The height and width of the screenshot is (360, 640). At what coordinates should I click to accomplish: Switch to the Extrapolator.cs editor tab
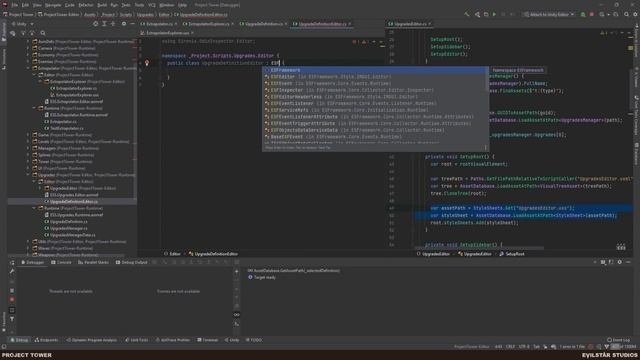tap(158, 24)
